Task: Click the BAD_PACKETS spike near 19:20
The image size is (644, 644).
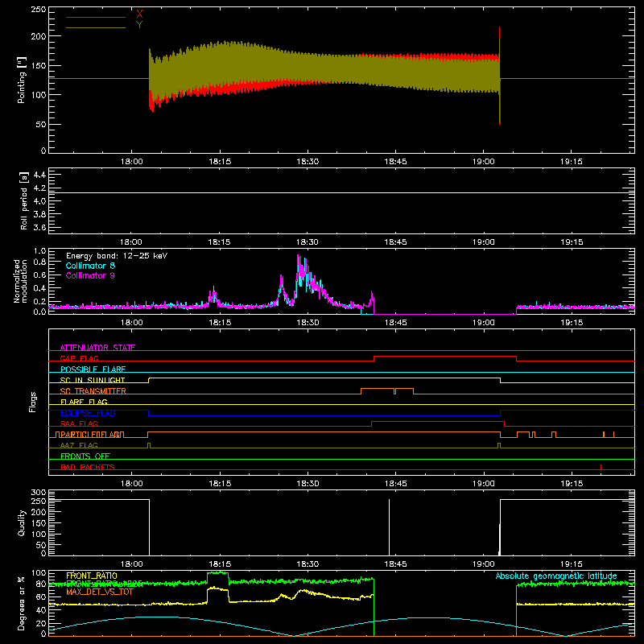Action: [601, 467]
